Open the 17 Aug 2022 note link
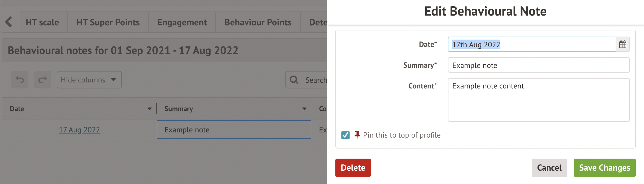The image size is (644, 184). tap(79, 130)
